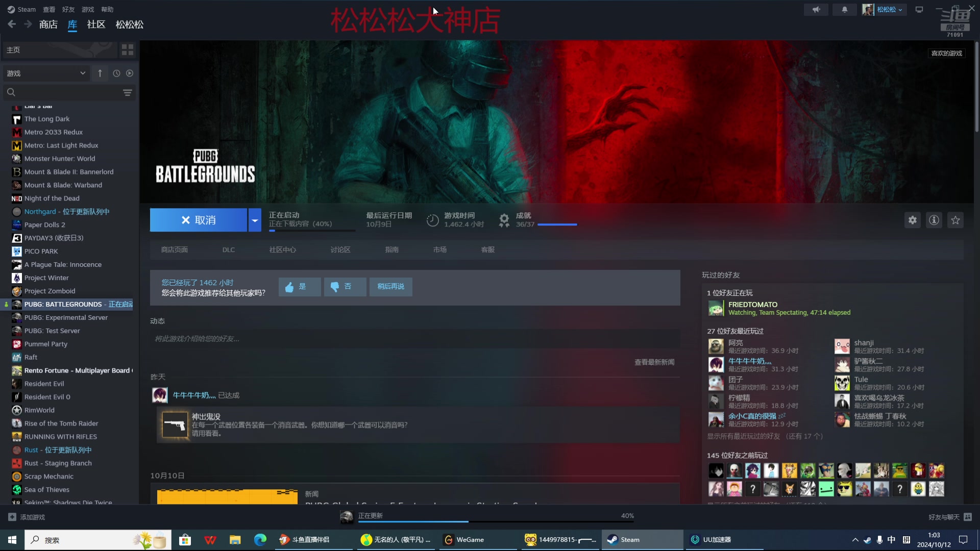This screenshot has width=980, height=551.
Task: Open the PUBG settings gear
Action: (x=913, y=220)
